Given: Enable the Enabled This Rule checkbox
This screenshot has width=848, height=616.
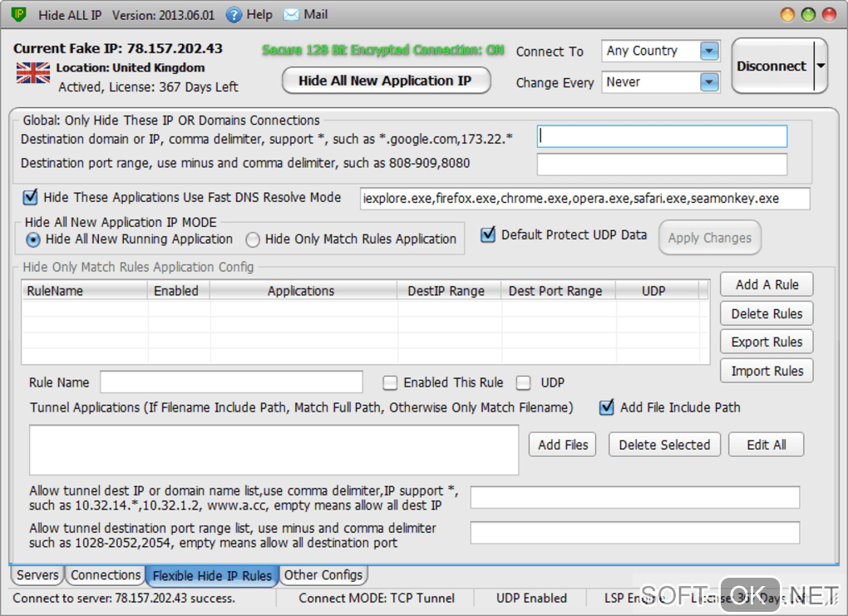Looking at the screenshot, I should 390,383.
